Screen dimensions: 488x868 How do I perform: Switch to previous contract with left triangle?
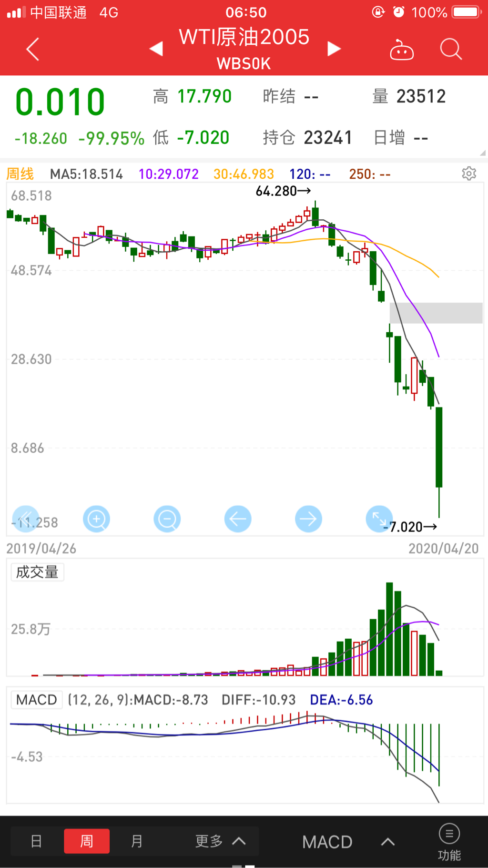click(x=156, y=49)
